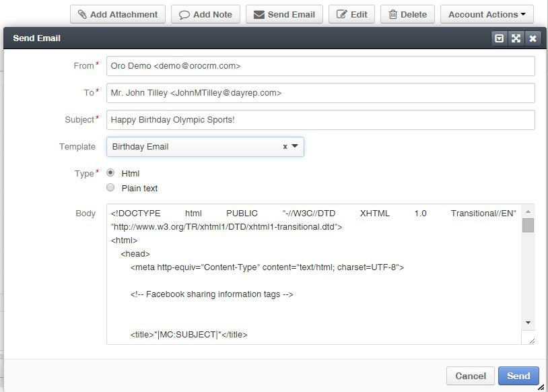The width and height of the screenshot is (548, 392).
Task: Click the body scrollbar thumb
Action: click(528, 225)
